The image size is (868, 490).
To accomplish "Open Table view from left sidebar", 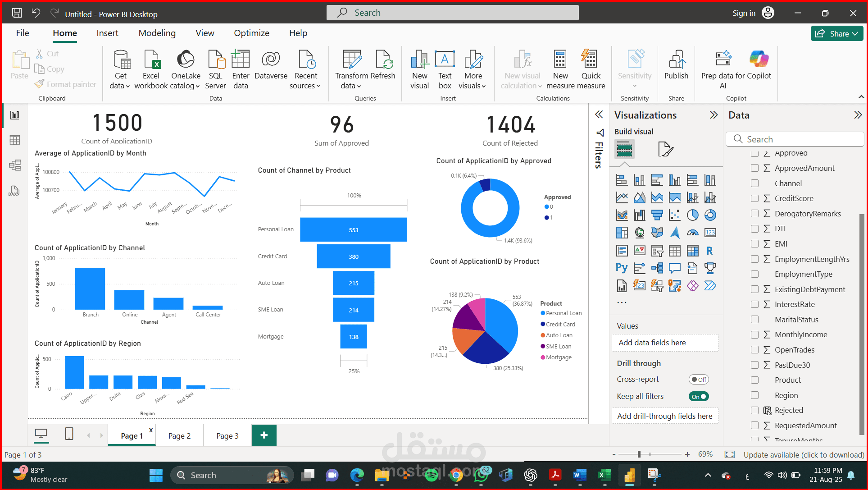I will click(14, 140).
